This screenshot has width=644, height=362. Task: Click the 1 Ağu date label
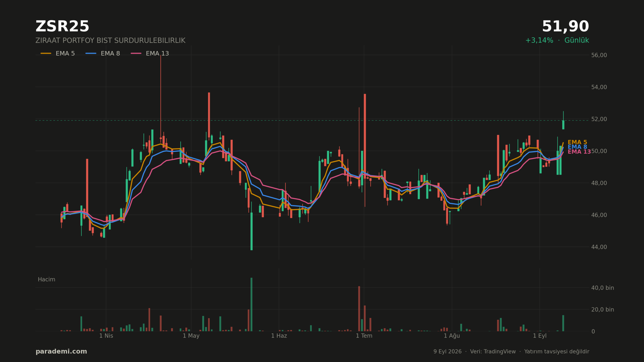tap(452, 336)
